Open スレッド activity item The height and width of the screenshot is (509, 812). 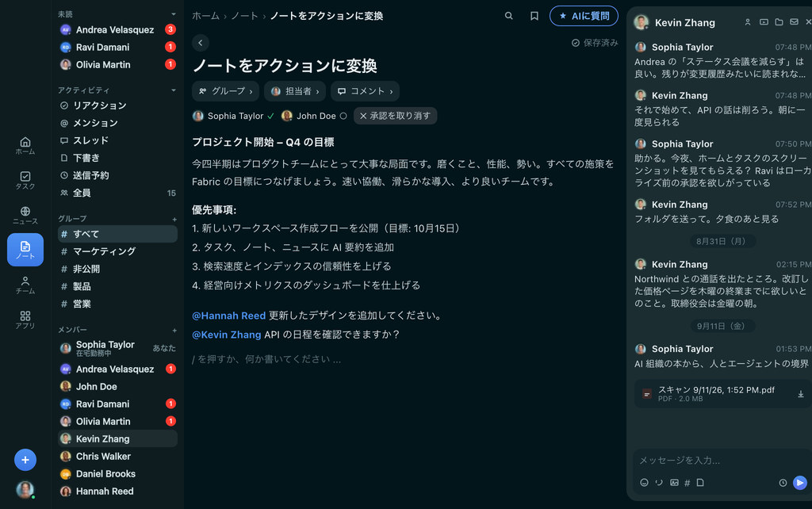117,140
